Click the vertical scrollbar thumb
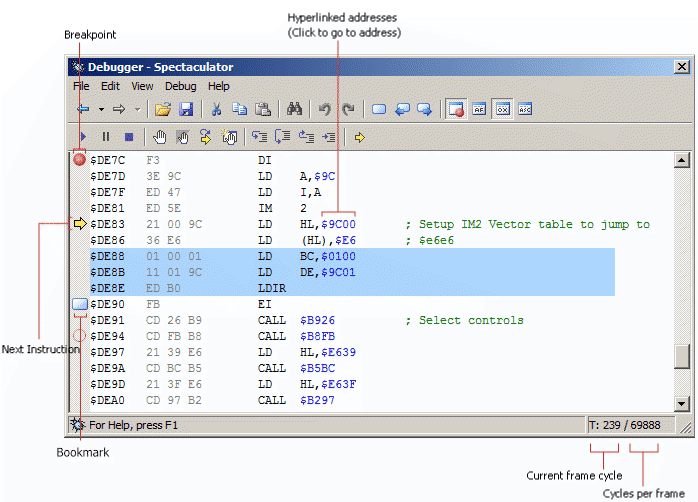Viewport: 698px width, 502px height. (682, 356)
